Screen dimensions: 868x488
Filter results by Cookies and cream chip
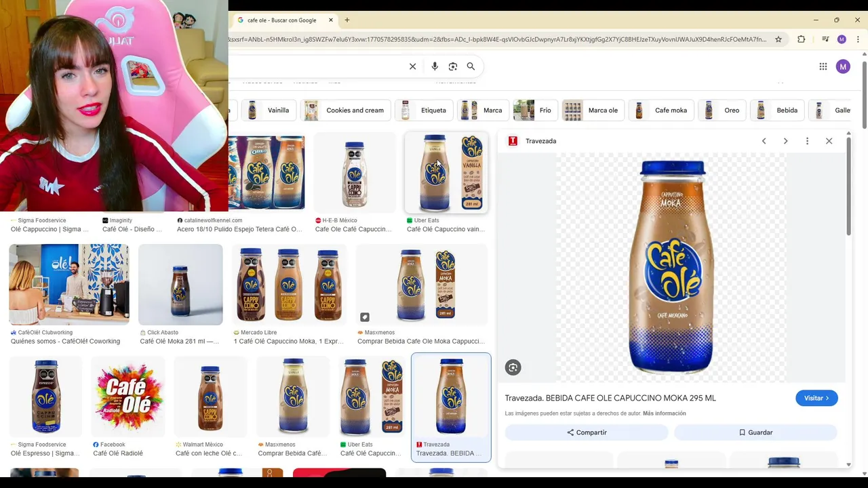(344, 110)
